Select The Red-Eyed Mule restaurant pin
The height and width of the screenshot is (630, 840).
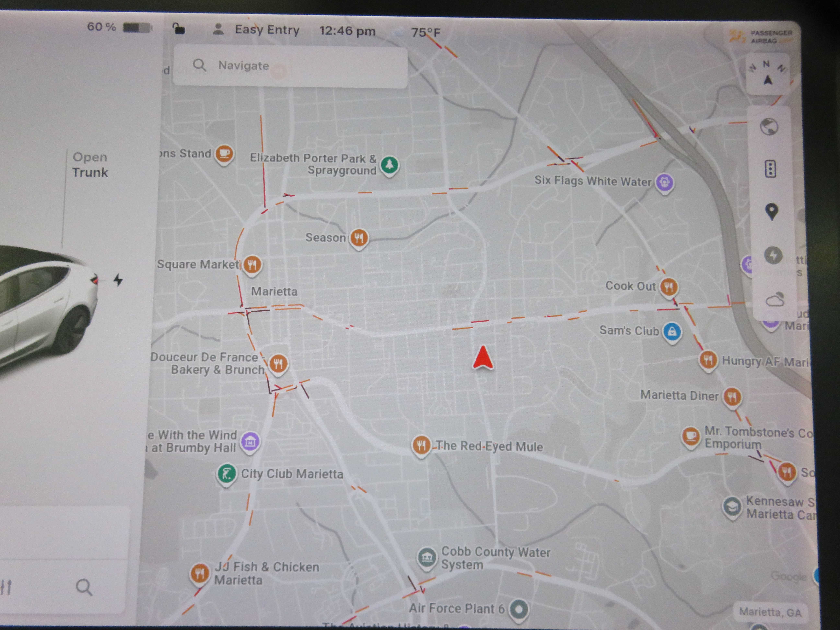pos(421,445)
